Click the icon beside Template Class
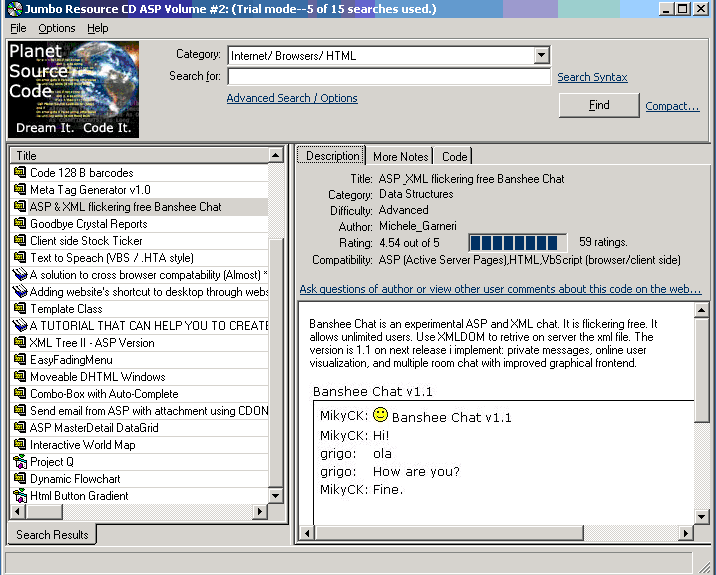 tap(20, 308)
